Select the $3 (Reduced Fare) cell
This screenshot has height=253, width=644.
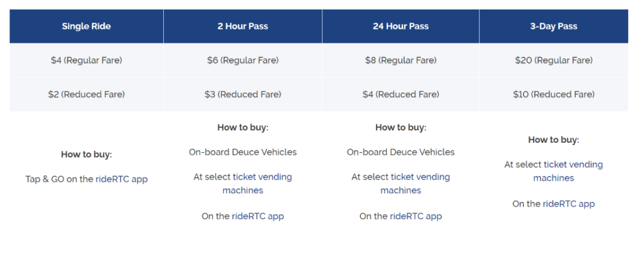coord(243,95)
